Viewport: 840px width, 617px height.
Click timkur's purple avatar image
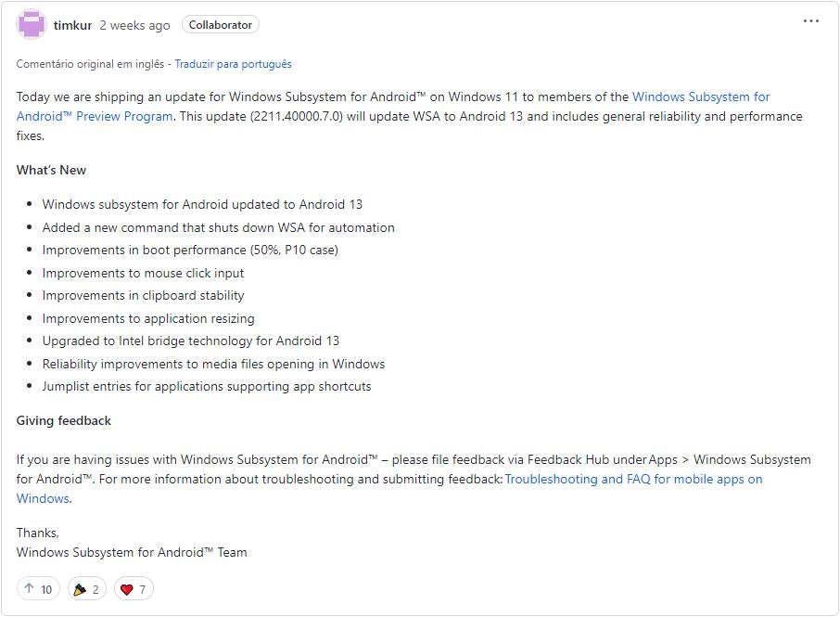click(x=32, y=25)
